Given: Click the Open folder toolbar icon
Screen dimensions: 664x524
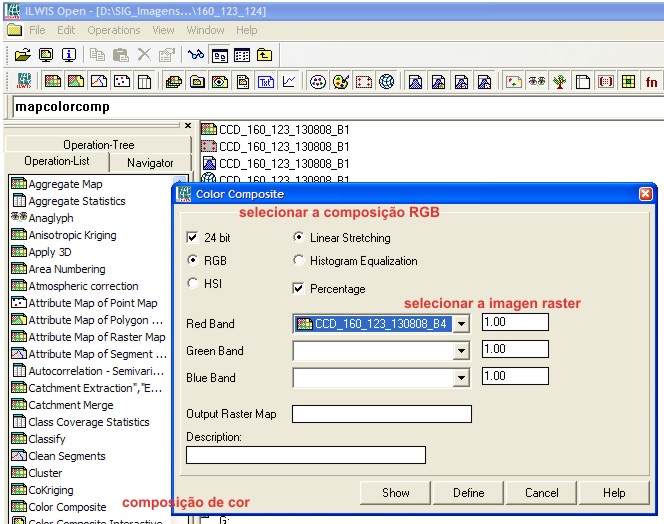Looking at the screenshot, I should coord(22,55).
